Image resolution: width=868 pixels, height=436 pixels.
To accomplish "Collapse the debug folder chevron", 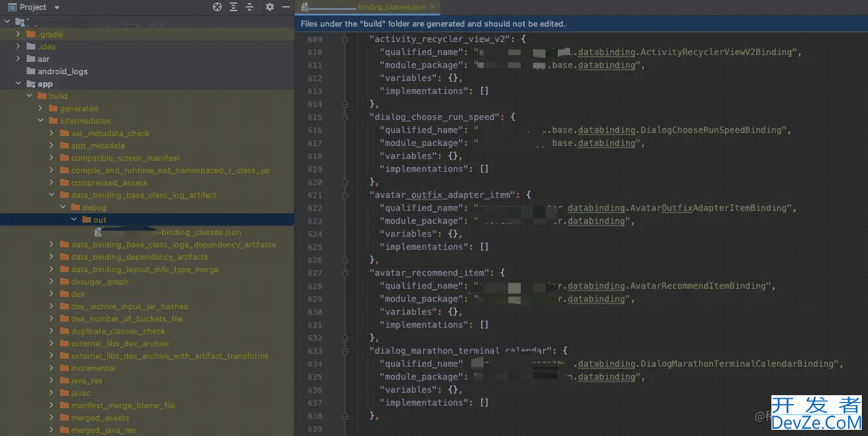I will pos(63,207).
